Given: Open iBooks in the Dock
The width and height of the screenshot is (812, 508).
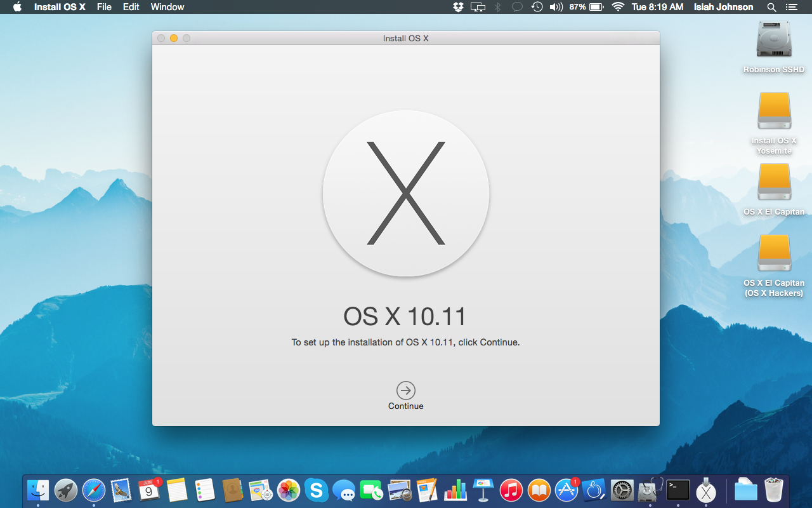Looking at the screenshot, I should (x=539, y=490).
